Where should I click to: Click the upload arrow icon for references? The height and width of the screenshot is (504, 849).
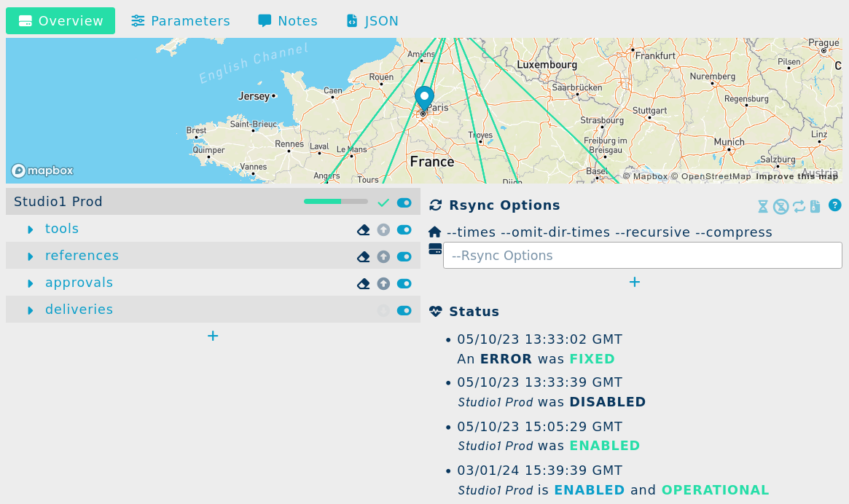tap(383, 257)
